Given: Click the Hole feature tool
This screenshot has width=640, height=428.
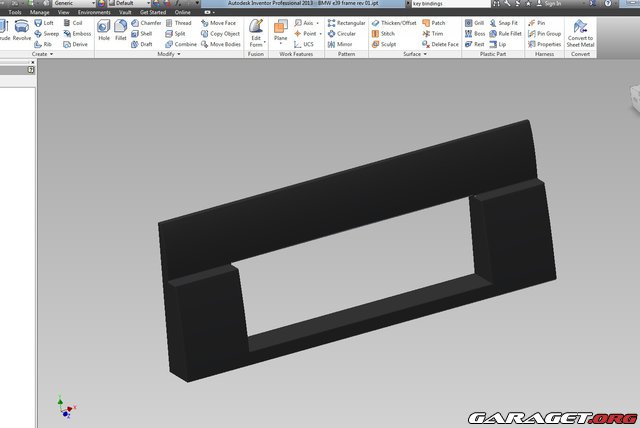Looking at the screenshot, I should point(104,30).
